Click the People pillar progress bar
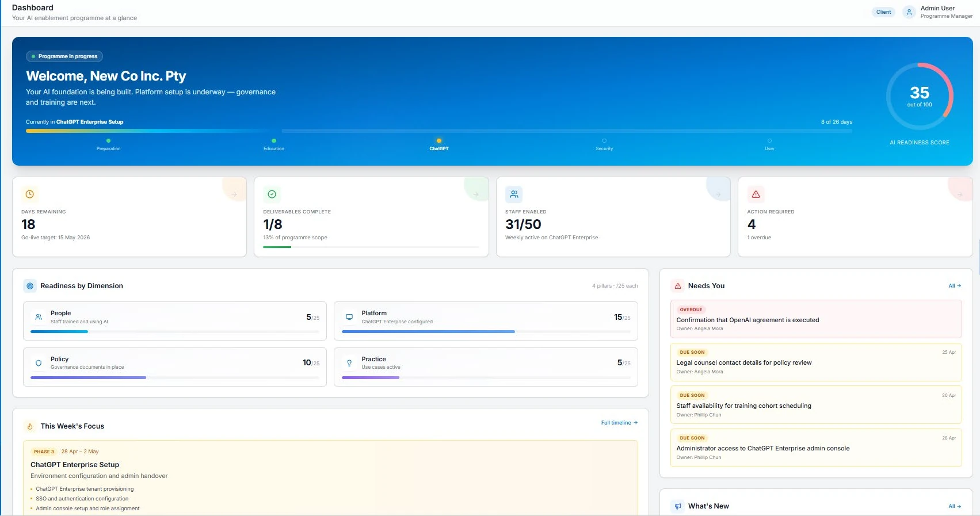The width and height of the screenshot is (980, 516). [x=175, y=331]
